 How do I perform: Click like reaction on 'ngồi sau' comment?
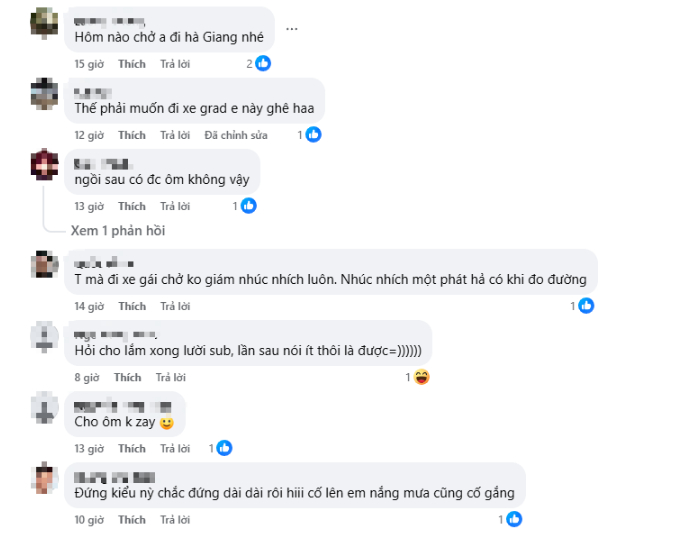coord(249,206)
